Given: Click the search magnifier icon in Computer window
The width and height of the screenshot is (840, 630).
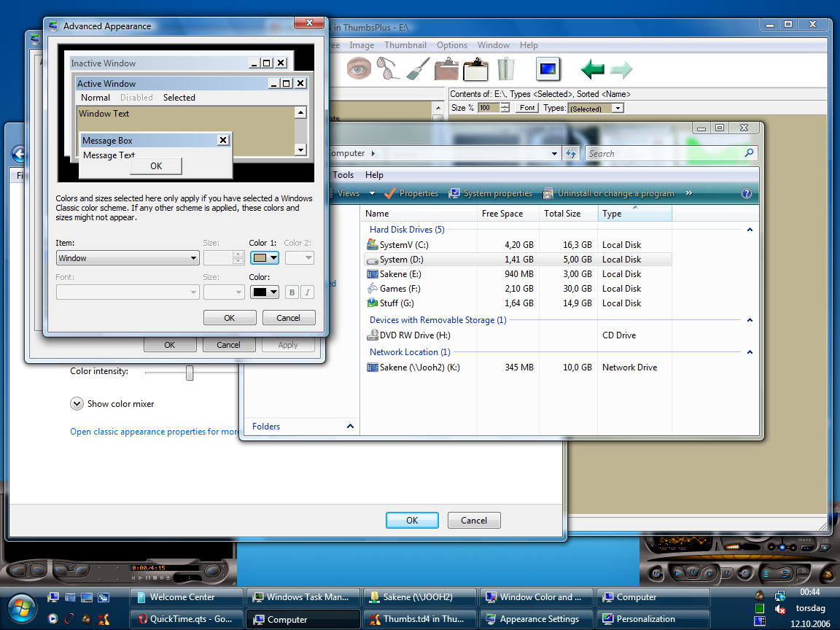Looking at the screenshot, I should point(749,153).
